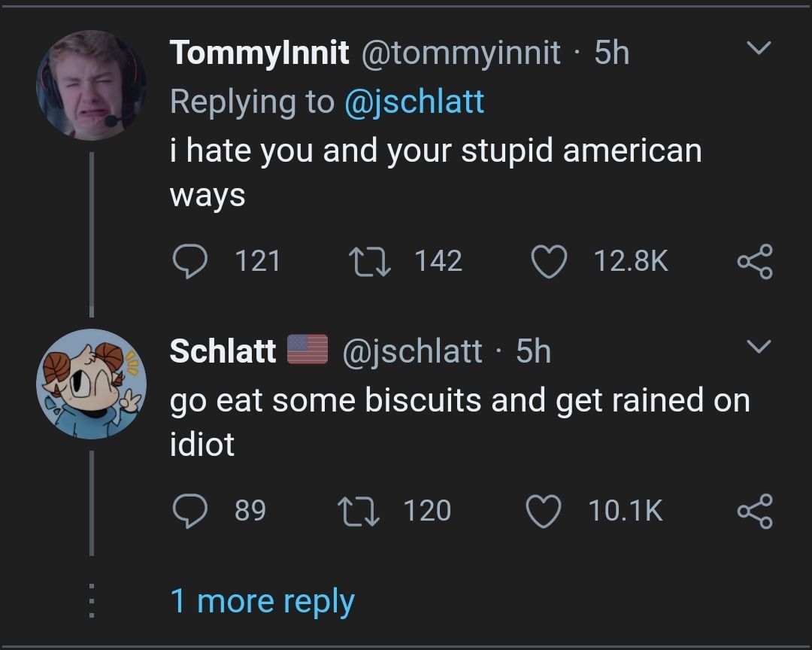
Task: Click the Schlatt display name
Action: point(223,351)
